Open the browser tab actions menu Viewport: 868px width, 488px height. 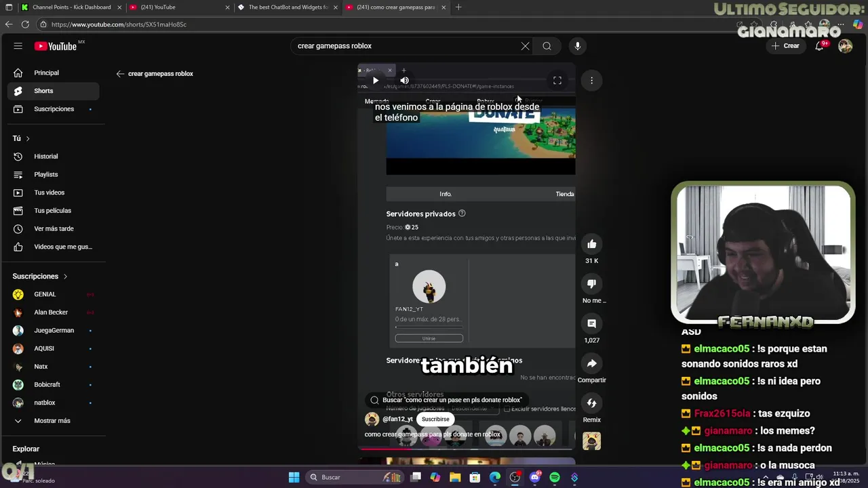(9, 7)
